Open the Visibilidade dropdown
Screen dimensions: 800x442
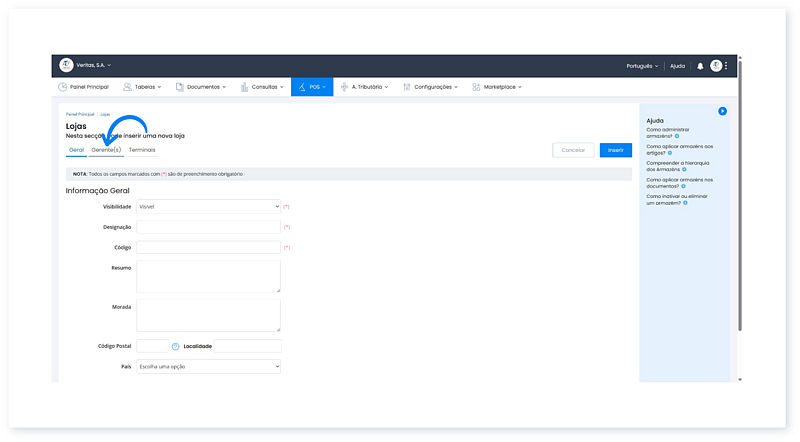[x=208, y=206]
